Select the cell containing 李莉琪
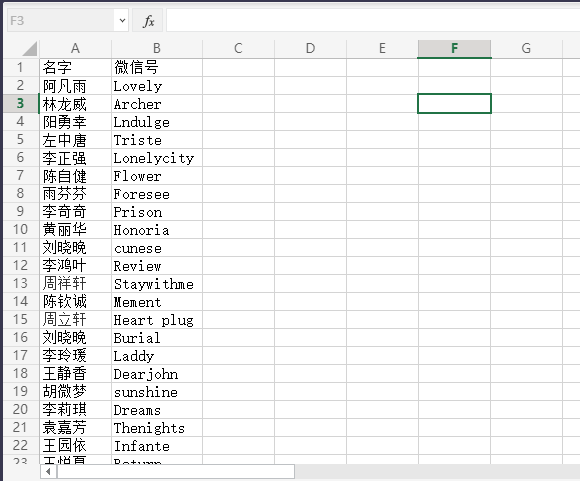580x481 pixels. pos(75,409)
